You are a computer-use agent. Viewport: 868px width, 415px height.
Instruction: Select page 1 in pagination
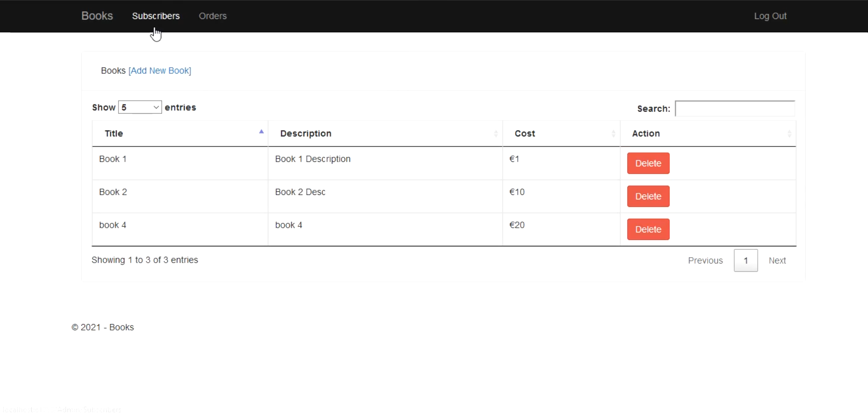click(745, 260)
